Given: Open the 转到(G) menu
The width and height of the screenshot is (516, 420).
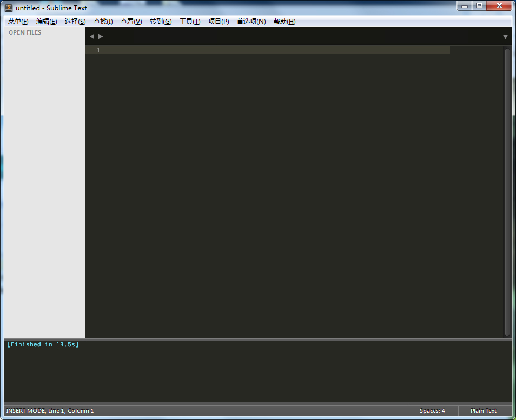Looking at the screenshot, I should pos(161,22).
